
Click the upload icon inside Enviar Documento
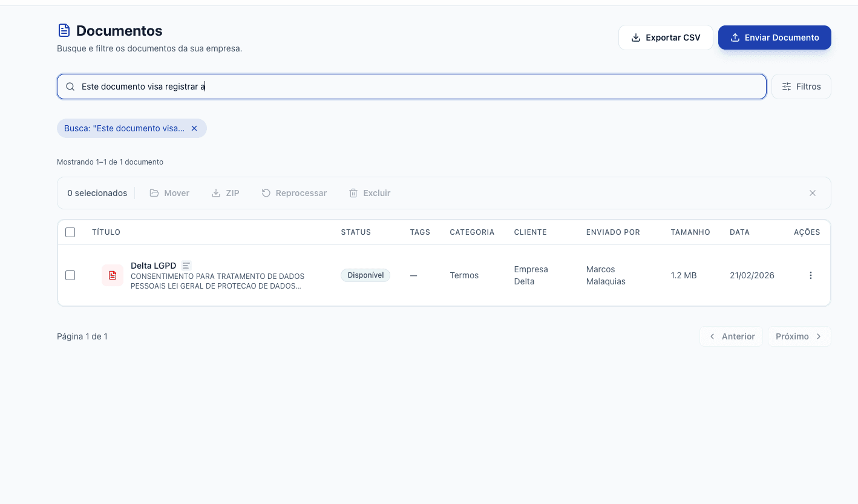pyautogui.click(x=735, y=37)
